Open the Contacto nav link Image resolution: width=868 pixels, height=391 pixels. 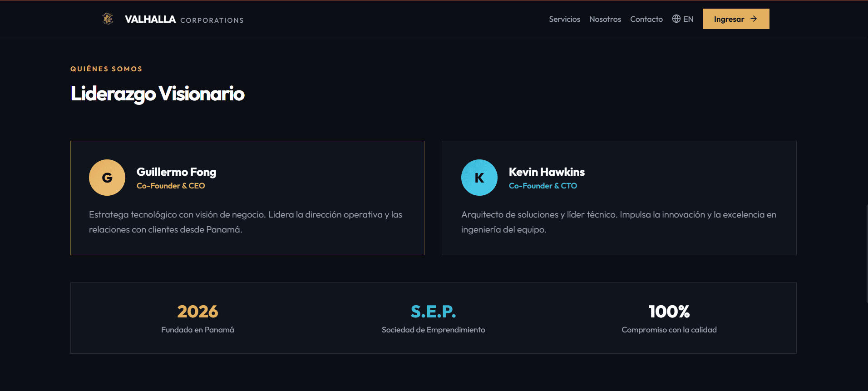click(x=646, y=19)
